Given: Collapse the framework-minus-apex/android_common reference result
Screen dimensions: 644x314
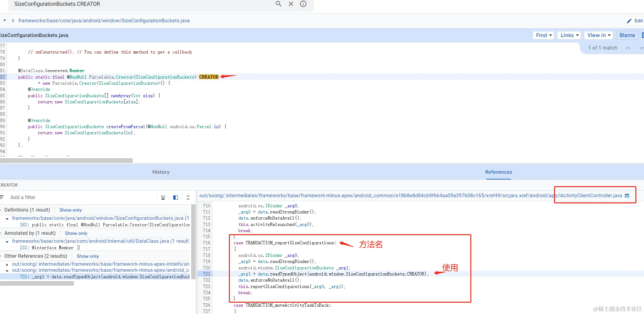Looking at the screenshot, I should [7, 271].
